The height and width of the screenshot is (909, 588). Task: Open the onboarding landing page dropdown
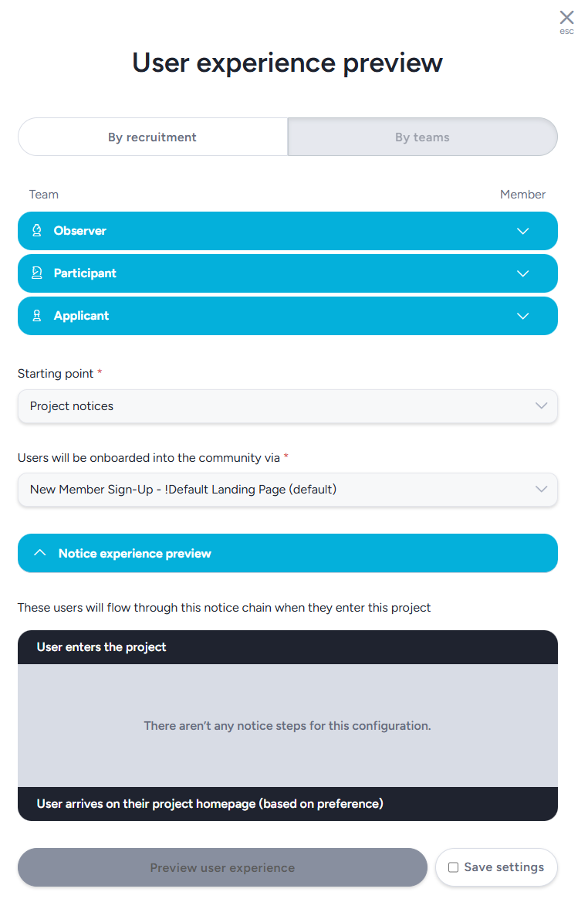point(287,490)
